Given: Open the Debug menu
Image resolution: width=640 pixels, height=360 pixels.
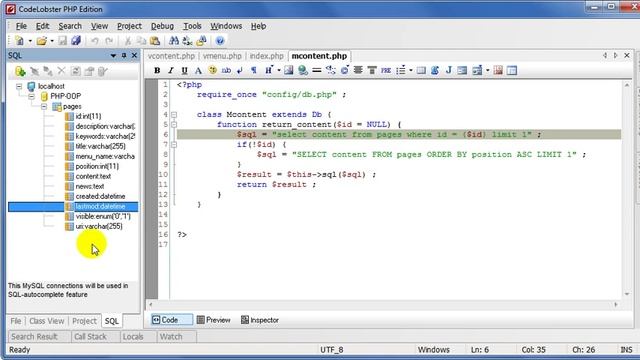Looking at the screenshot, I should click(162, 26).
